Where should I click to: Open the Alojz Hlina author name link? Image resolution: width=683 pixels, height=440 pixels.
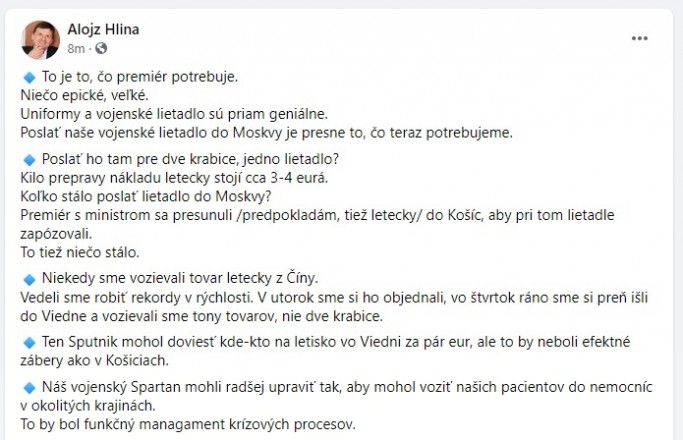tap(104, 29)
